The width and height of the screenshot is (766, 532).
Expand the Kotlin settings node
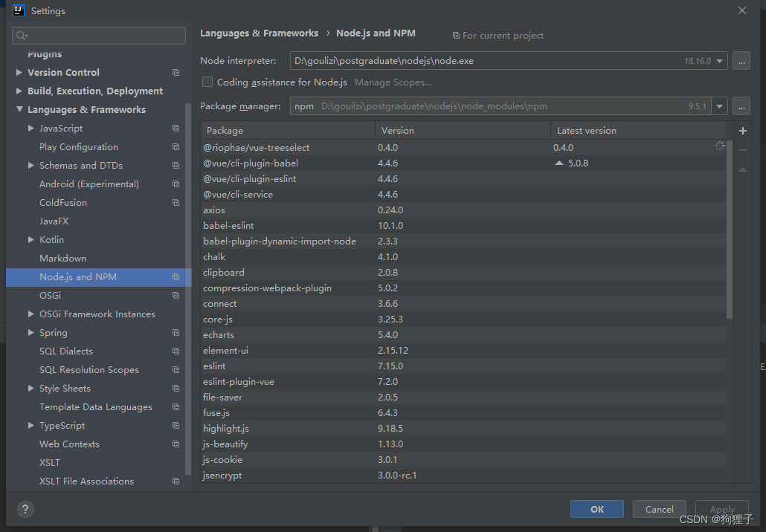pos(30,240)
